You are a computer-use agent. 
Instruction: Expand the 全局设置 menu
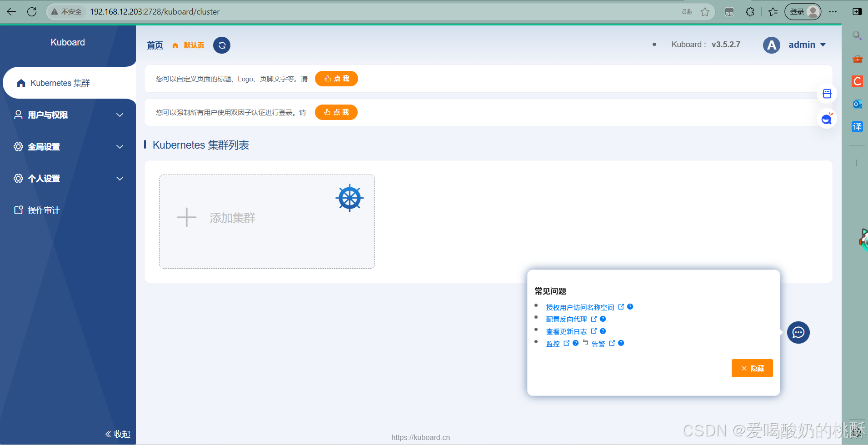[x=68, y=147]
